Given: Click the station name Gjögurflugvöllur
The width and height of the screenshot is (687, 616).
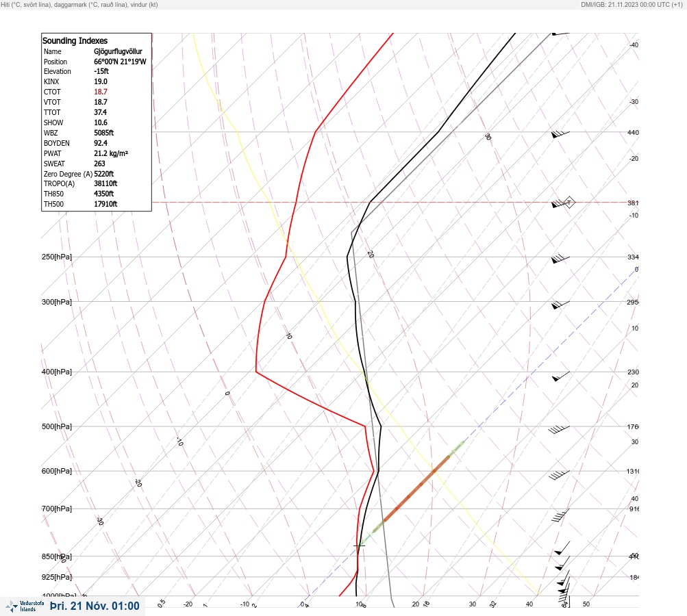Looking at the screenshot, I should pyautogui.click(x=118, y=51).
